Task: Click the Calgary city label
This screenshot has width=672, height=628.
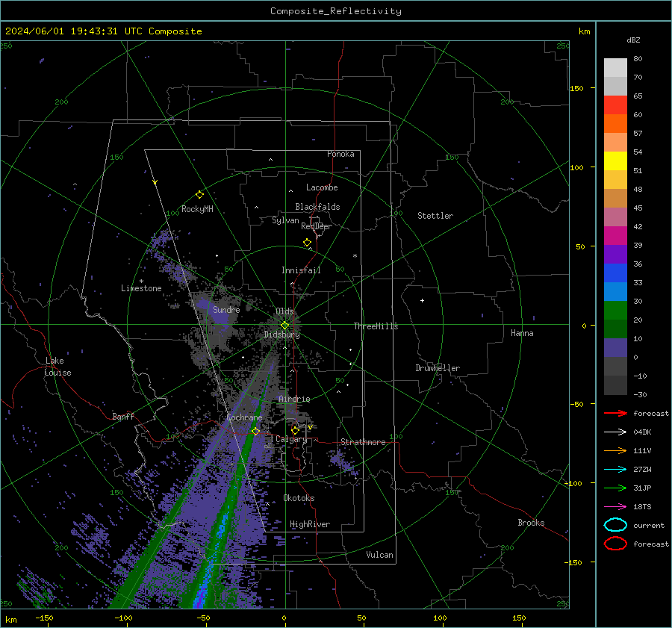Action: [x=291, y=439]
